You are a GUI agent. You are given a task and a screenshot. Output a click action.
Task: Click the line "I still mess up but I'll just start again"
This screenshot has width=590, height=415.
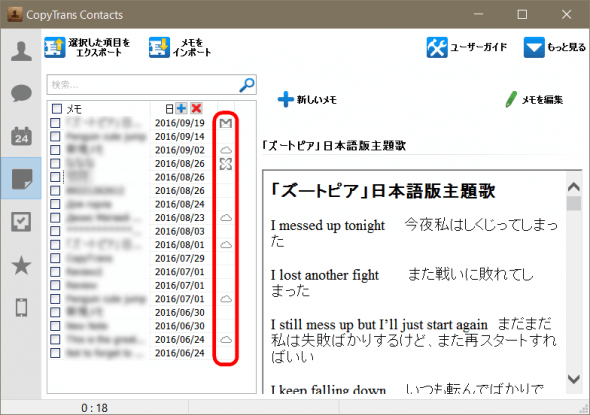point(379,324)
